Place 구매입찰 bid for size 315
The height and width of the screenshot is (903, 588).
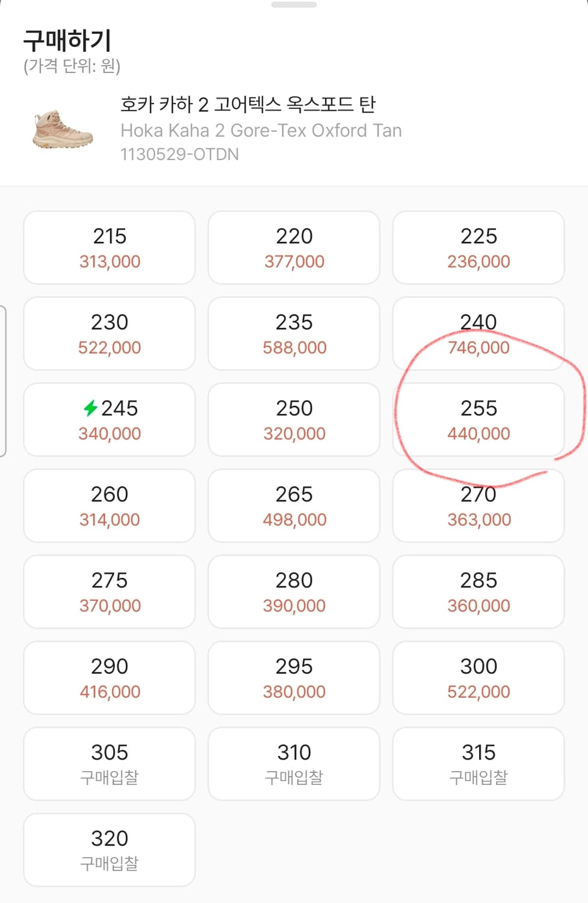click(x=478, y=764)
